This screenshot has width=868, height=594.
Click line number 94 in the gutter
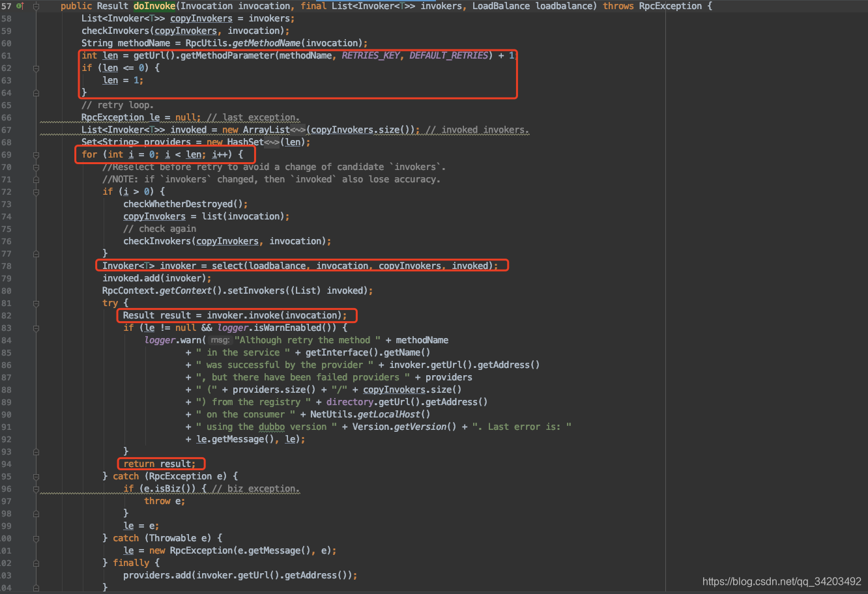(x=6, y=464)
